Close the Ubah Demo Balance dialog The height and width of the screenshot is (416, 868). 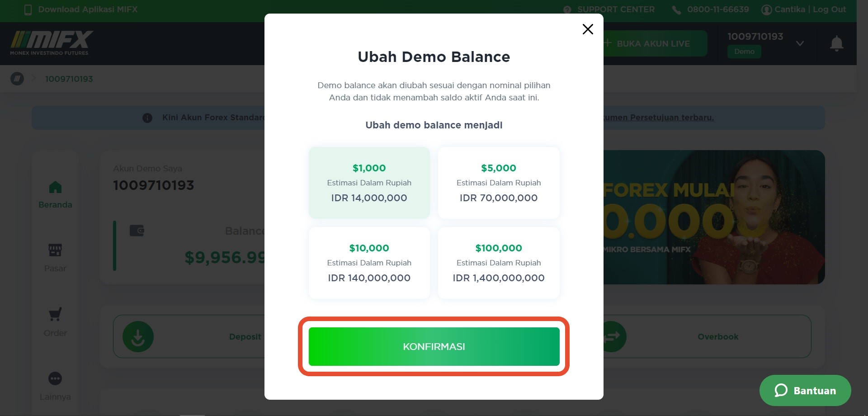(588, 29)
